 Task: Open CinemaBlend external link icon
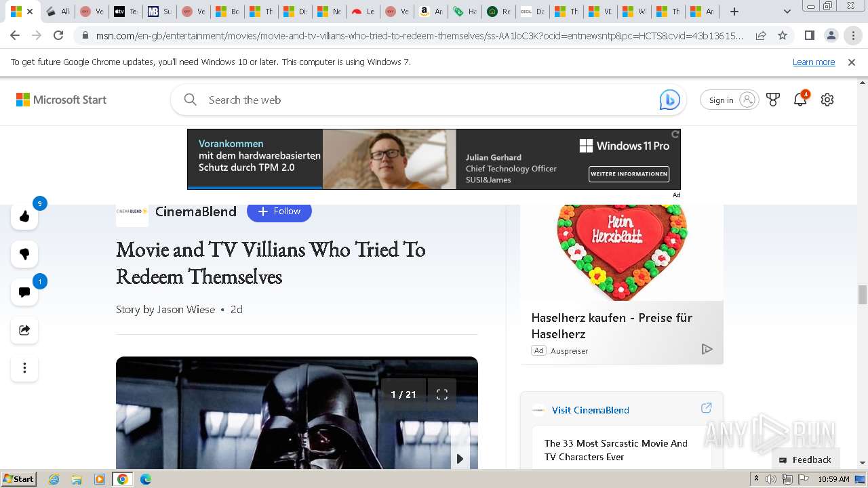click(706, 408)
